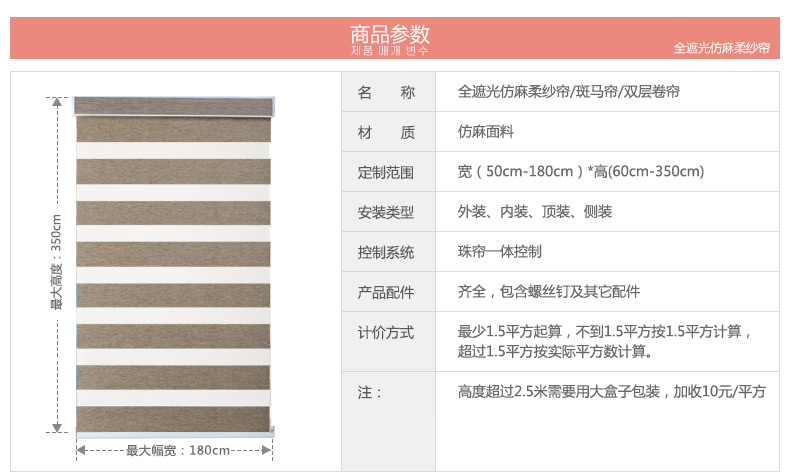Viewport: 790px width, 475px height.
Task: Select the 安装类型 row label
Action: (385, 212)
